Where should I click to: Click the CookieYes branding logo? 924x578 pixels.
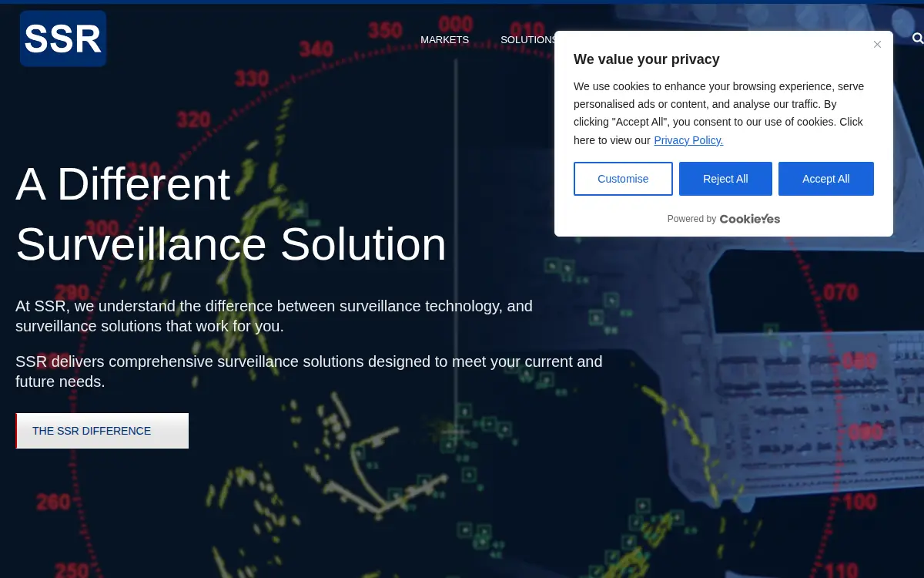point(750,219)
